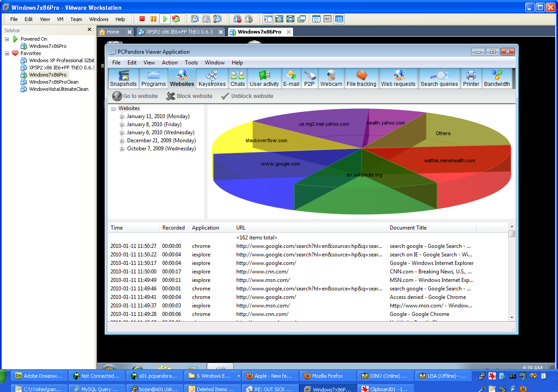Collapse the Favorites group in Sidebar
The height and width of the screenshot is (392, 558).
point(7,53)
